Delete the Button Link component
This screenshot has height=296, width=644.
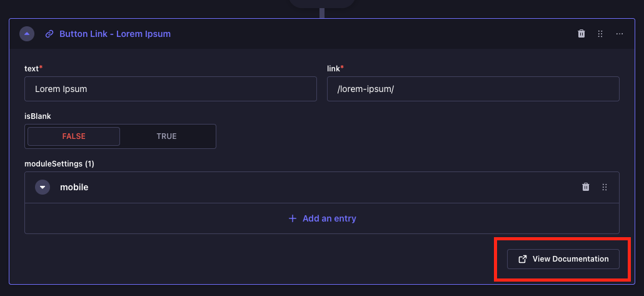[x=581, y=34]
